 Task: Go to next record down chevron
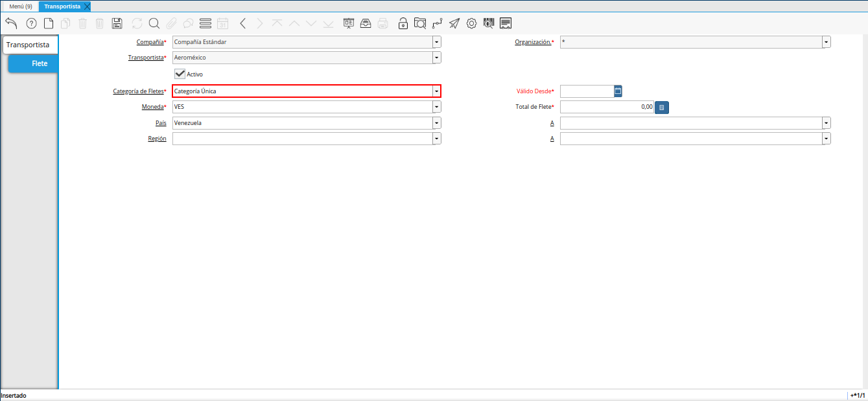click(x=311, y=23)
